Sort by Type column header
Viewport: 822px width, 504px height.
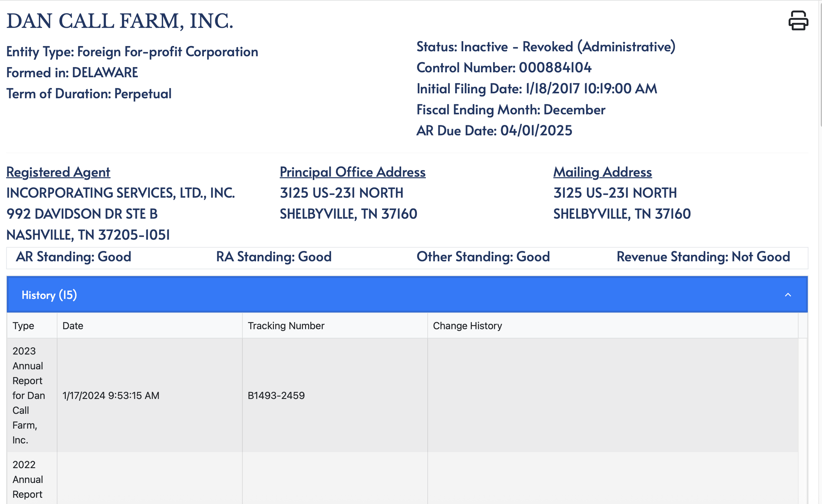click(23, 325)
